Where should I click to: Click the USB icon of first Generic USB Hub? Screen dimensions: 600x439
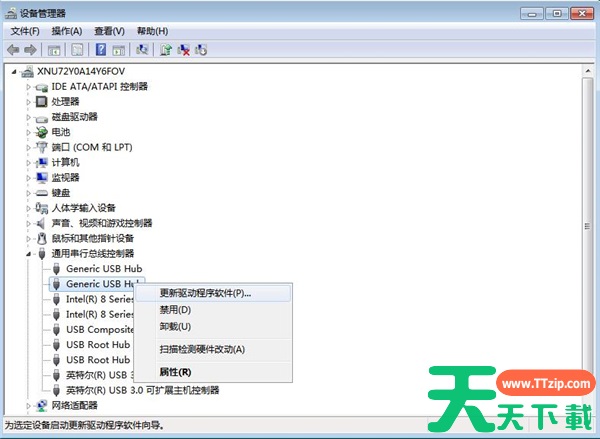56,269
